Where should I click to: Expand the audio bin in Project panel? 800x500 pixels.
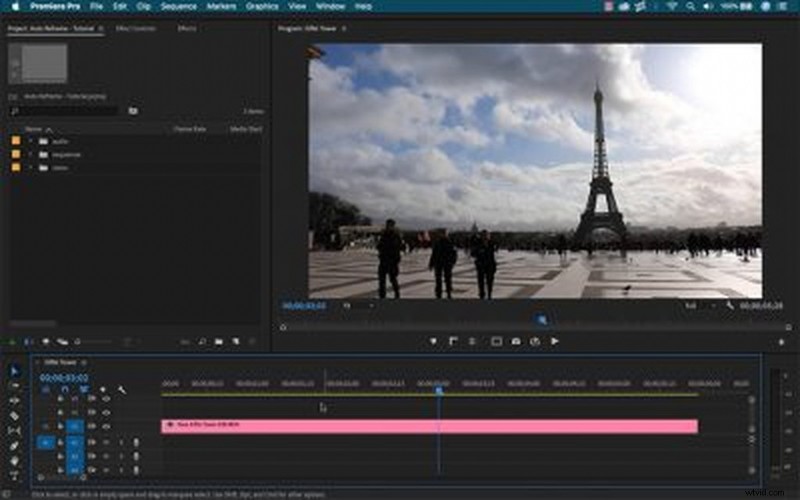(x=30, y=141)
